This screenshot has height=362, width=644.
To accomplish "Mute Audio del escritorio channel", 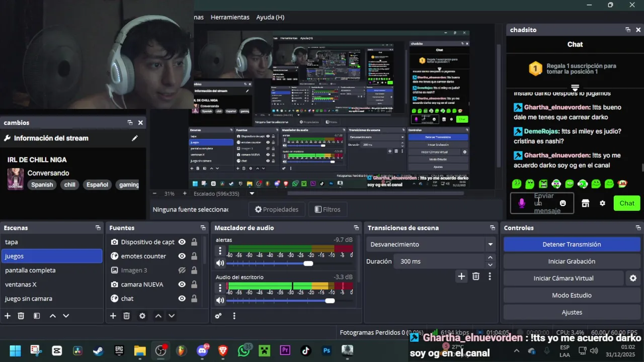I will (x=220, y=300).
